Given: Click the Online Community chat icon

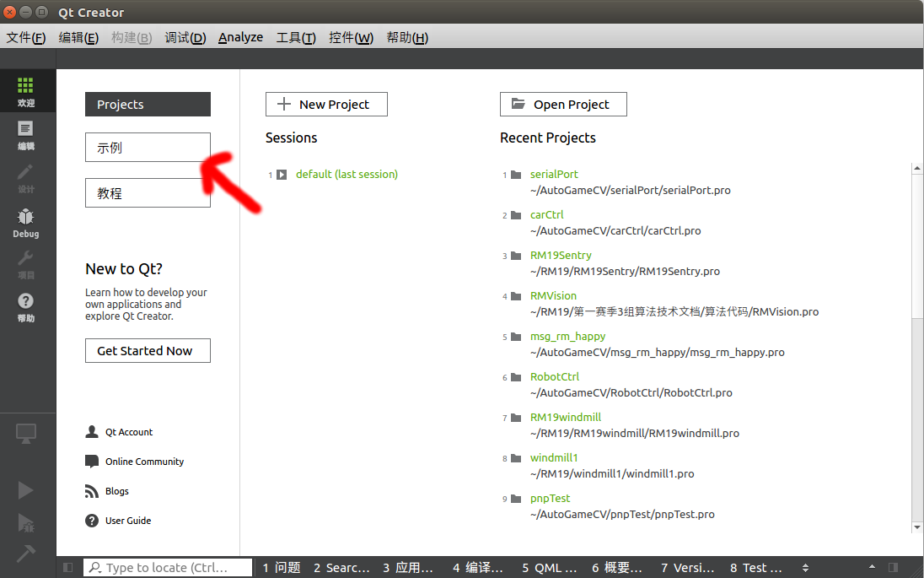Looking at the screenshot, I should [92, 462].
